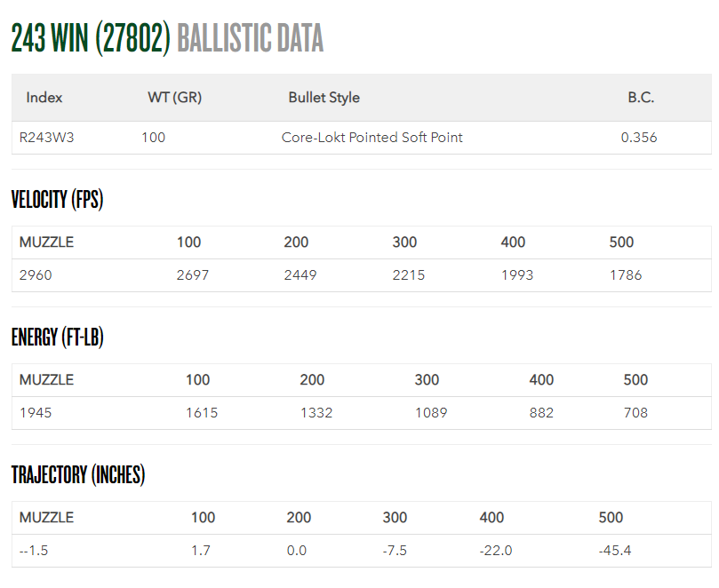Screen dimensions: 719x588
Task: Select the 1786 velocity at 500
Action: [626, 275]
